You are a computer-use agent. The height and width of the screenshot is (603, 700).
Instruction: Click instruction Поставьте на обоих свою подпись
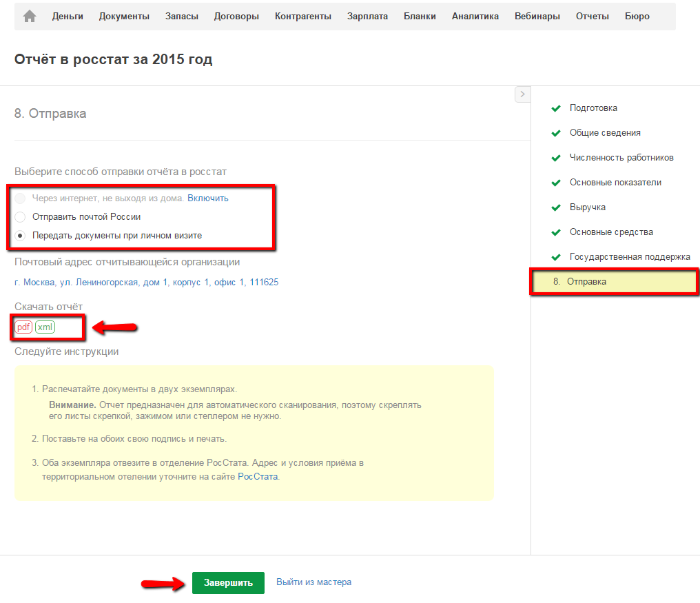(134, 438)
